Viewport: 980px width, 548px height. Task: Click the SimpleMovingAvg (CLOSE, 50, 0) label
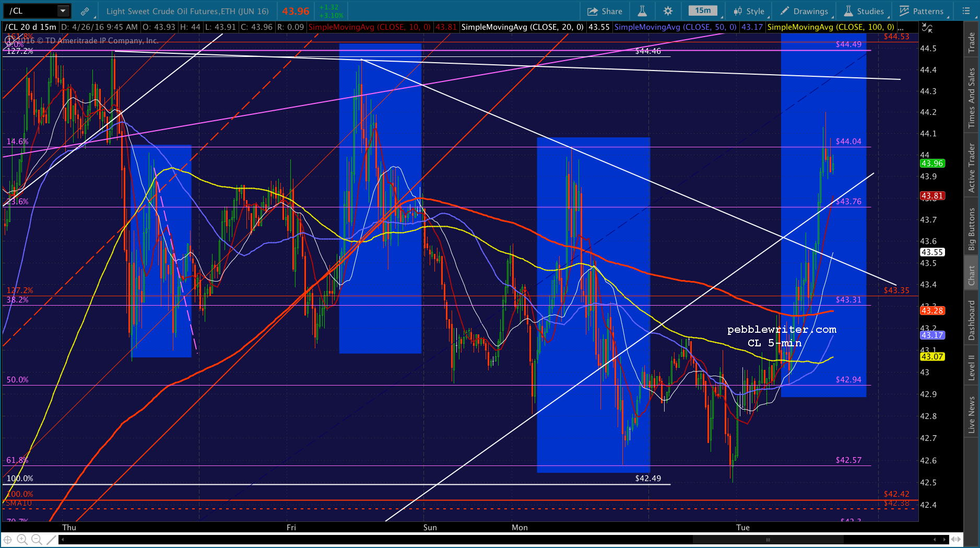pos(676,27)
